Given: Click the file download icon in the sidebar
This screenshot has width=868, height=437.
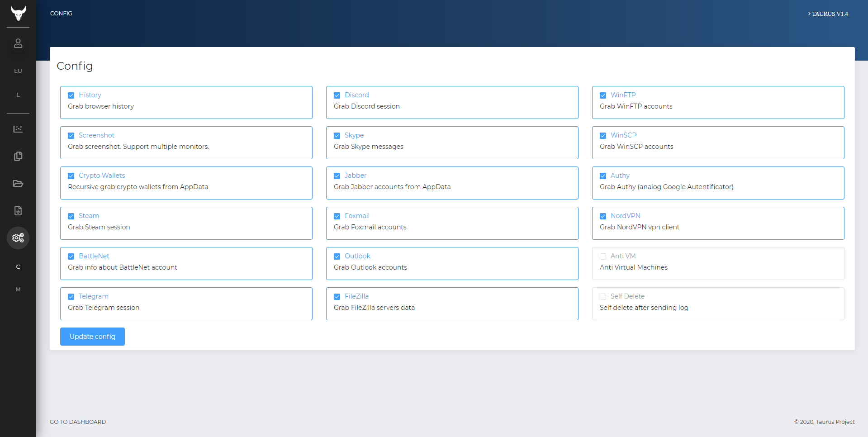Looking at the screenshot, I should [18, 211].
